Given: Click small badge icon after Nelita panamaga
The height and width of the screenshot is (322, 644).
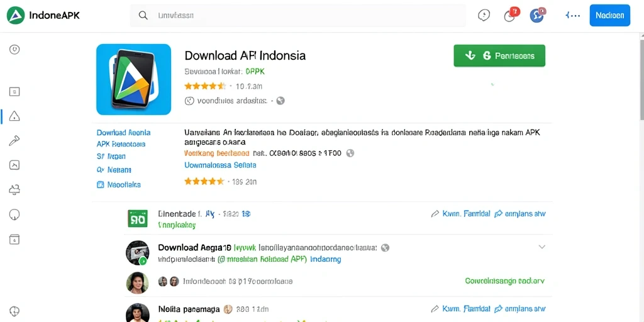Looking at the screenshot, I should [x=229, y=309].
